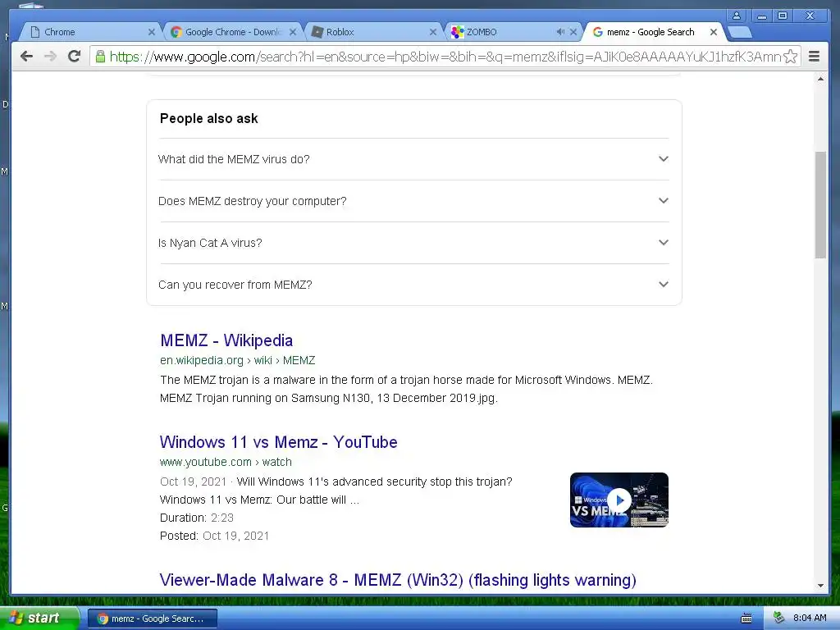The width and height of the screenshot is (840, 630).
Task: Click the forward navigation arrow
Action: click(50, 57)
